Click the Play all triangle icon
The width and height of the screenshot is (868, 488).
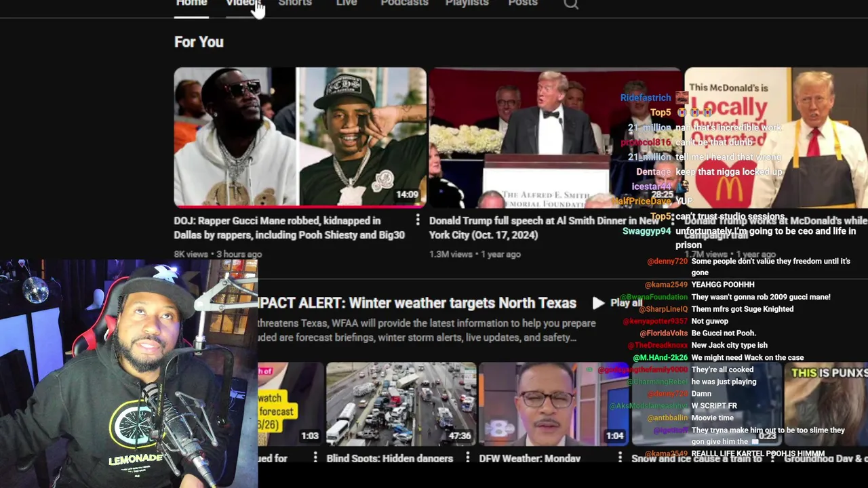click(x=598, y=303)
